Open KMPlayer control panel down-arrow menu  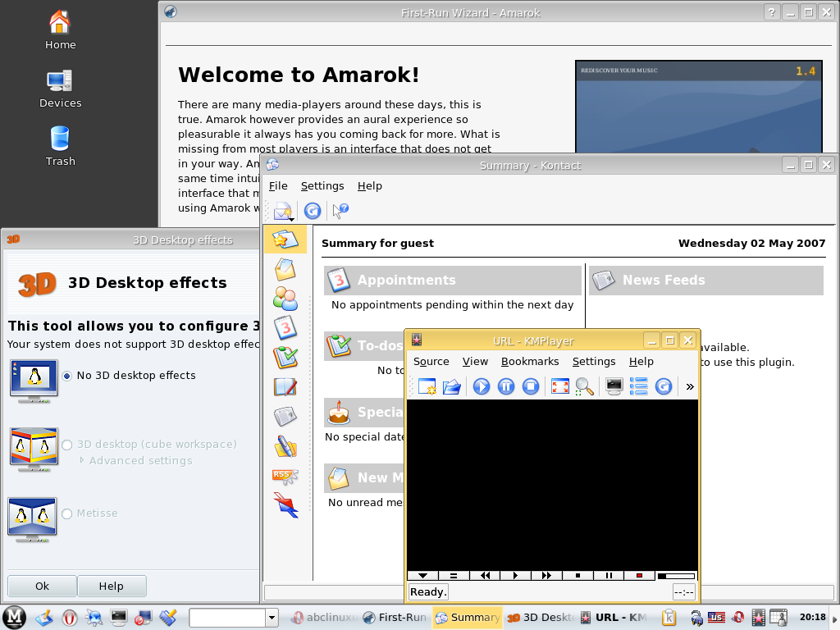422,576
